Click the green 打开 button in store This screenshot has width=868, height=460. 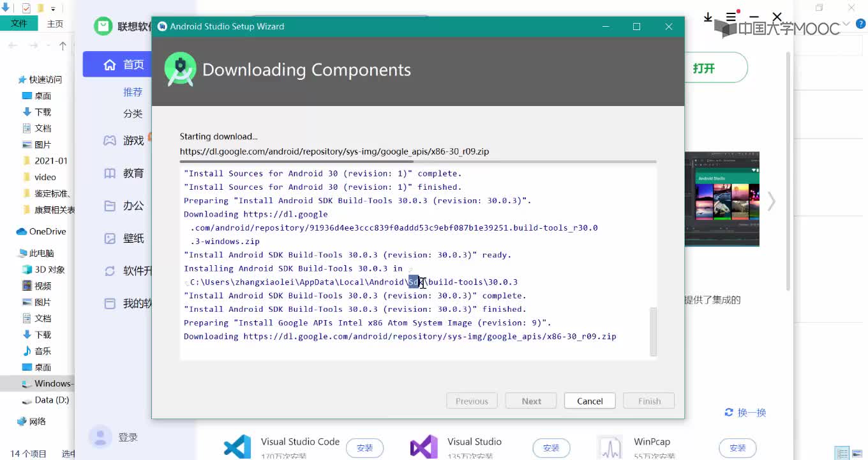pyautogui.click(x=715, y=68)
